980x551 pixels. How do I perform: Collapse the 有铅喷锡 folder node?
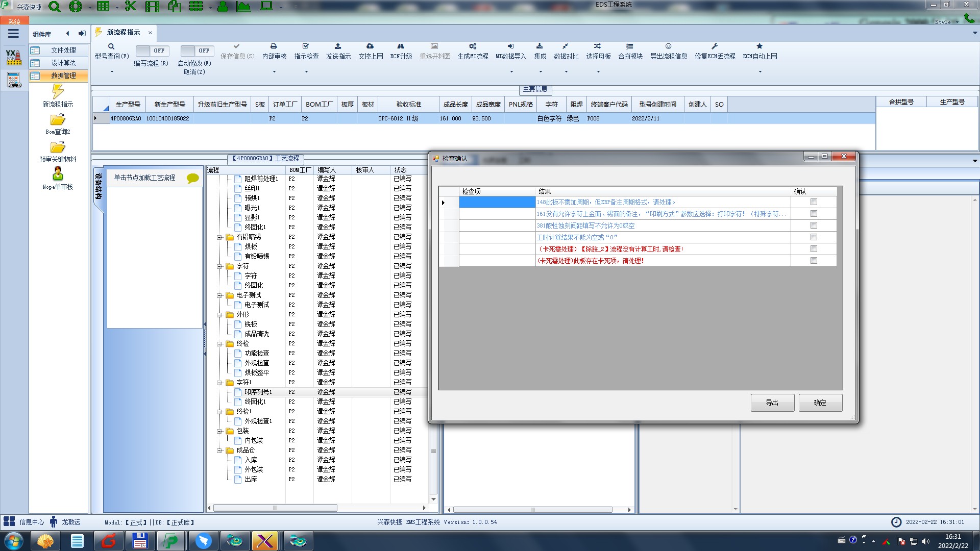219,237
